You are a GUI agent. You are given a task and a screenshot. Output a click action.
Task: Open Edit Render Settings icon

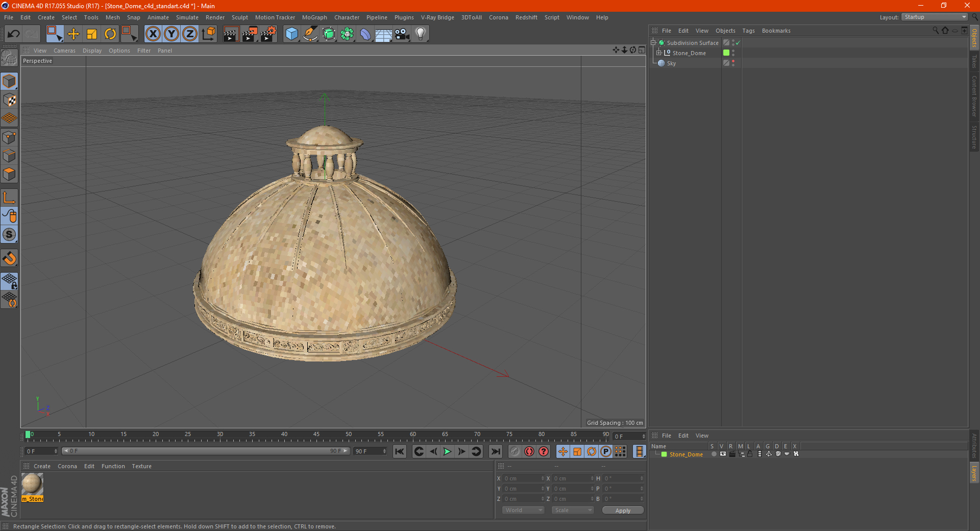pyautogui.click(x=268, y=34)
